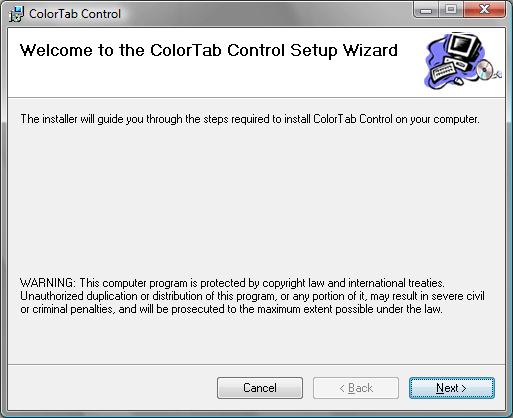Click the word "WARNING:" in the copyright notice
513x418 pixels.
pos(48,283)
